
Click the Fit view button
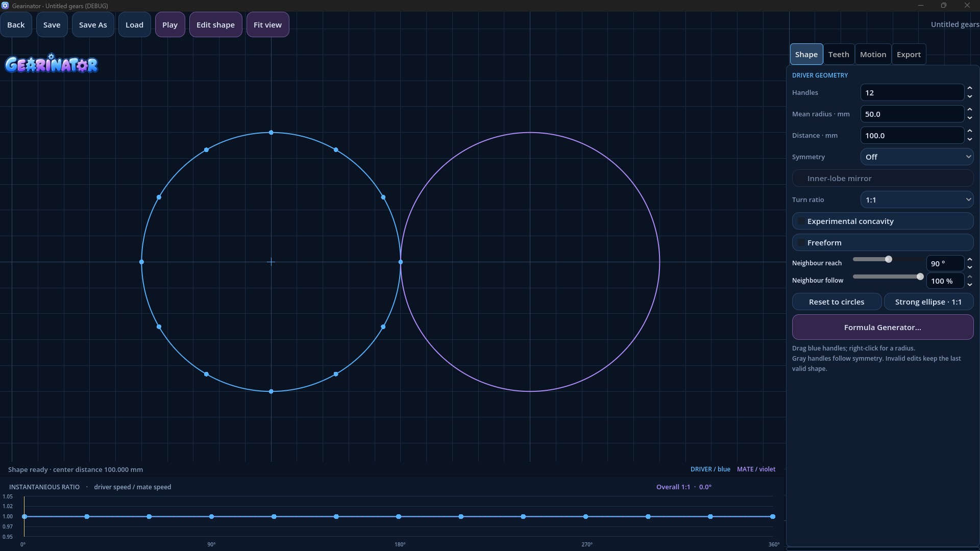[x=267, y=24]
